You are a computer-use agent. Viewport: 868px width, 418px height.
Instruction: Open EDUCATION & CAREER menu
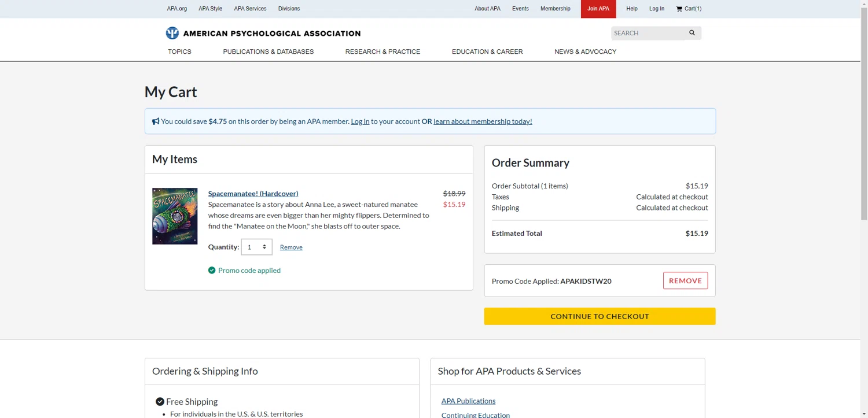(x=487, y=51)
